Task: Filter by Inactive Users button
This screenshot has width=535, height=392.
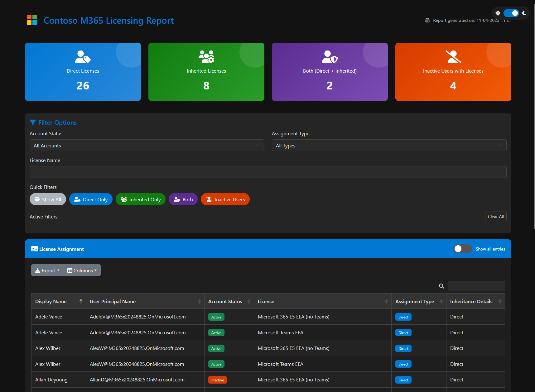Action: pyautogui.click(x=225, y=199)
